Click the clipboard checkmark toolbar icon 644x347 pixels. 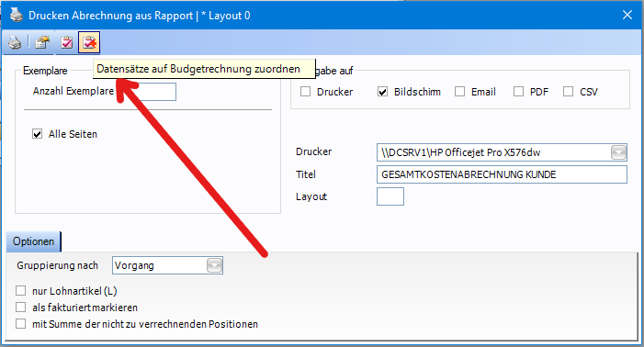click(66, 42)
